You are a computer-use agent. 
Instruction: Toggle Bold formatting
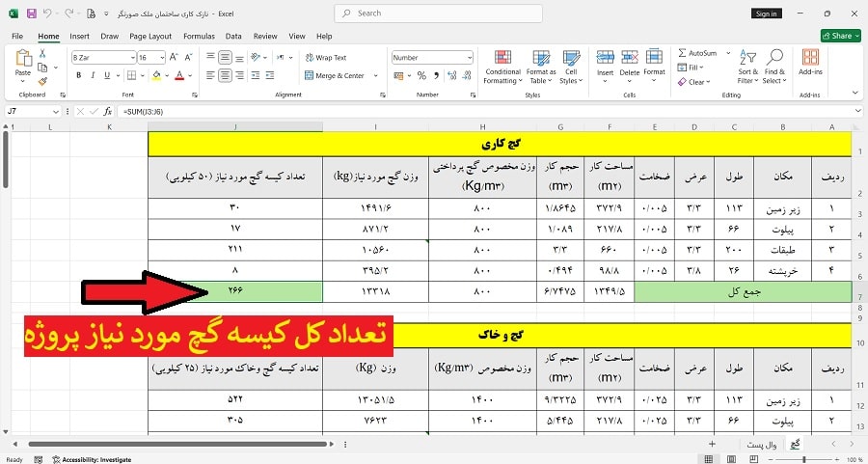78,75
